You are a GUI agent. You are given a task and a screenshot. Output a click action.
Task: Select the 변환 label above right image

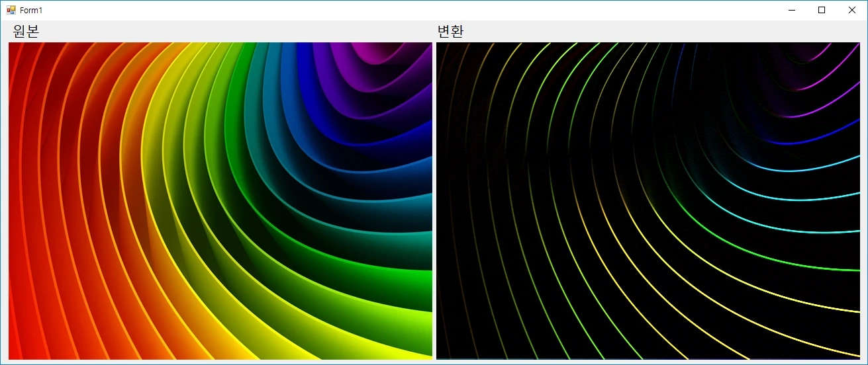[450, 31]
